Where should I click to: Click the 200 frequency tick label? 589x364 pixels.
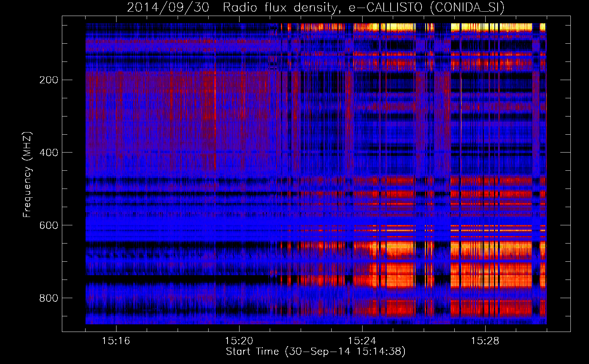(x=49, y=80)
